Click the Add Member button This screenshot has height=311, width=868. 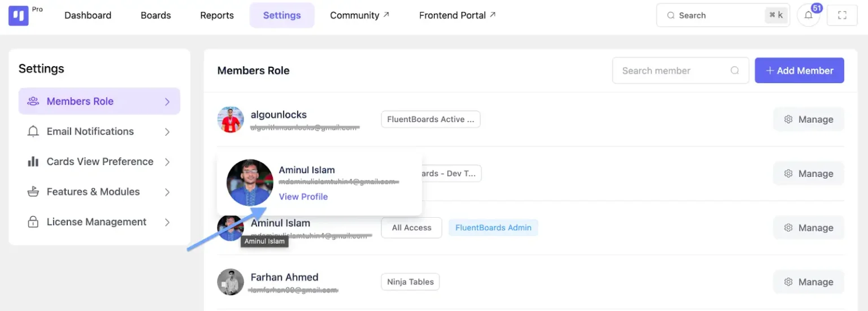[x=800, y=71]
